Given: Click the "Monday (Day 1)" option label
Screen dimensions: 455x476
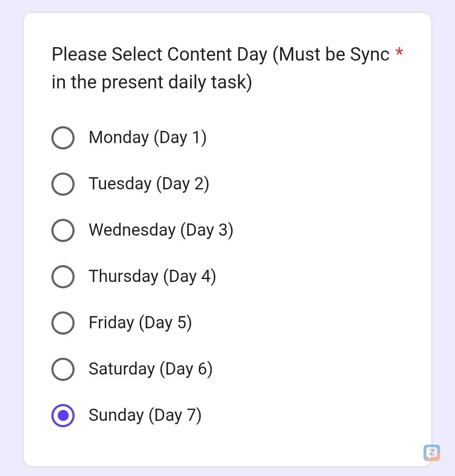Looking at the screenshot, I should tap(147, 138).
